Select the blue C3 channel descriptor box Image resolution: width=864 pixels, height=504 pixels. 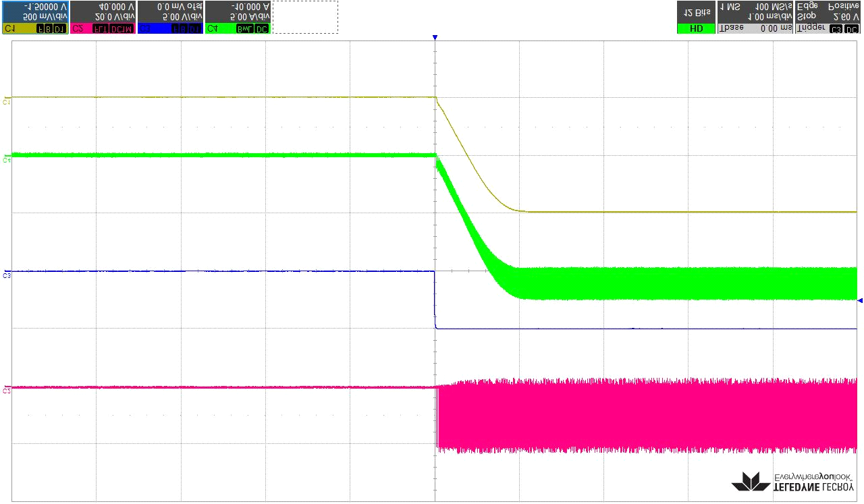click(x=170, y=17)
